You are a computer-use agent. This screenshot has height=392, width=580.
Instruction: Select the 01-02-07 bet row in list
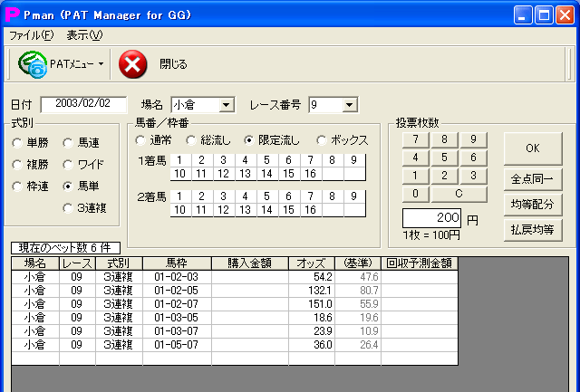[x=176, y=304]
